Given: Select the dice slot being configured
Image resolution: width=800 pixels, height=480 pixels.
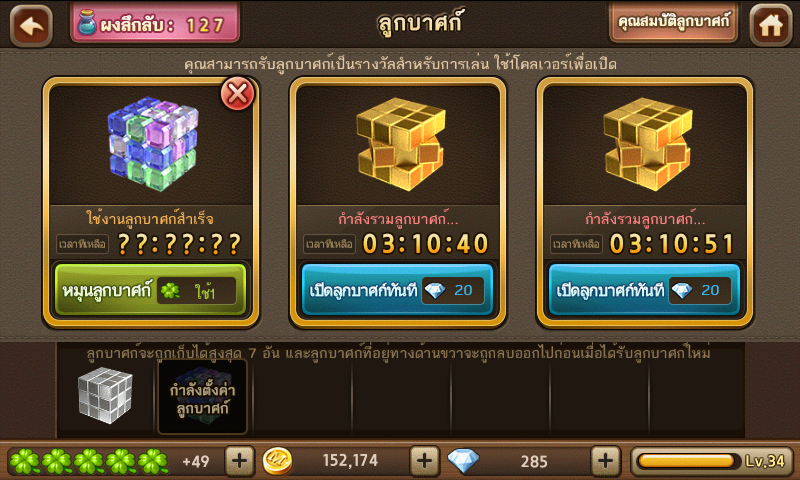Looking at the screenshot, I should click(x=203, y=397).
